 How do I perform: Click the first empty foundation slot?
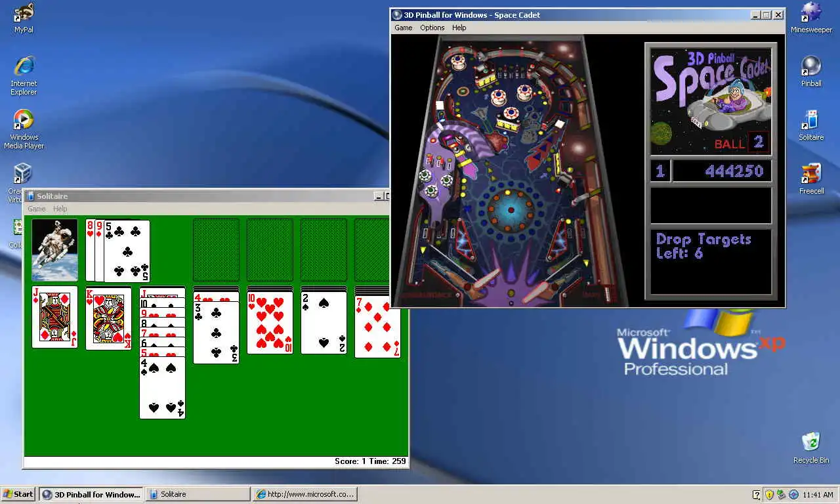(216, 250)
